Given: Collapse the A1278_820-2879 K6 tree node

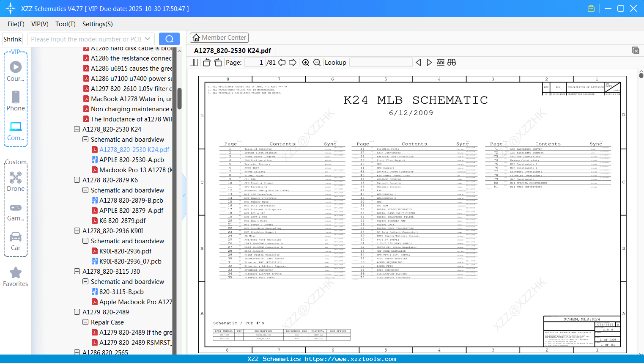Looking at the screenshot, I should tap(77, 180).
